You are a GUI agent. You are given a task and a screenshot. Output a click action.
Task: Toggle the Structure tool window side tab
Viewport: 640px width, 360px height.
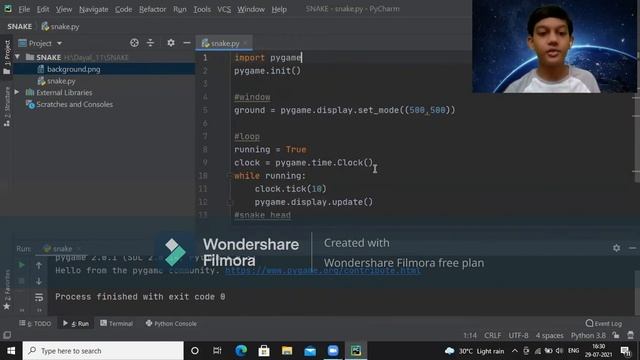pyautogui.click(x=7, y=107)
